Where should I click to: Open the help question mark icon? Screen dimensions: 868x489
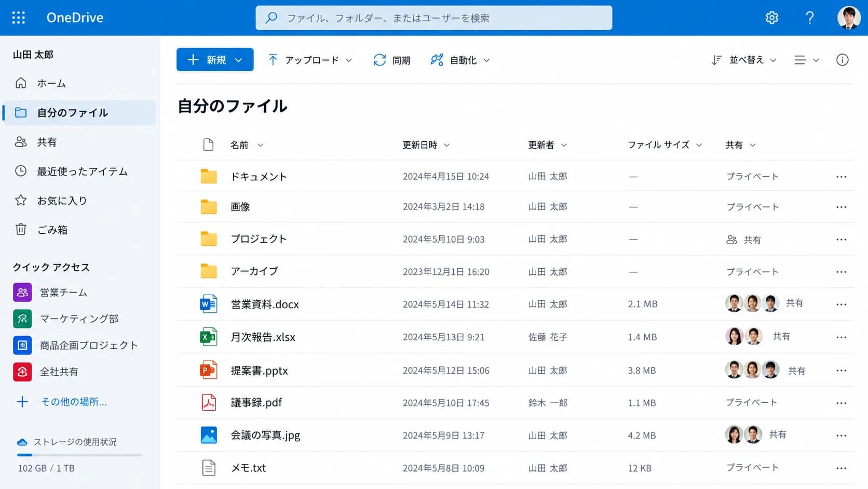coord(810,18)
